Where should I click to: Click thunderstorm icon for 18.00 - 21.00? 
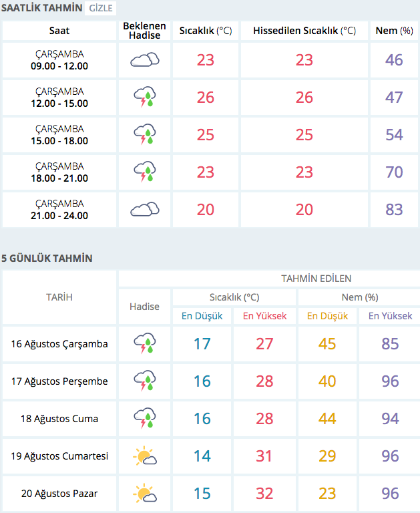[x=144, y=172]
